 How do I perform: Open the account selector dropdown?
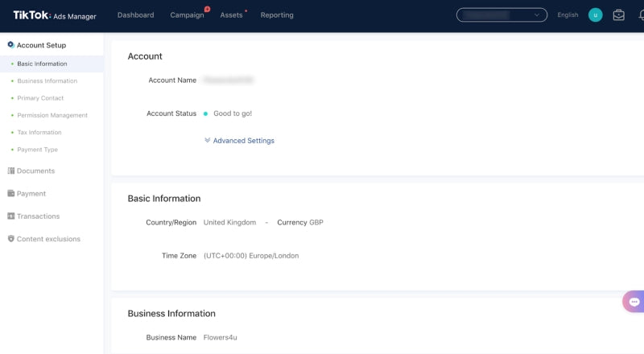(x=502, y=14)
